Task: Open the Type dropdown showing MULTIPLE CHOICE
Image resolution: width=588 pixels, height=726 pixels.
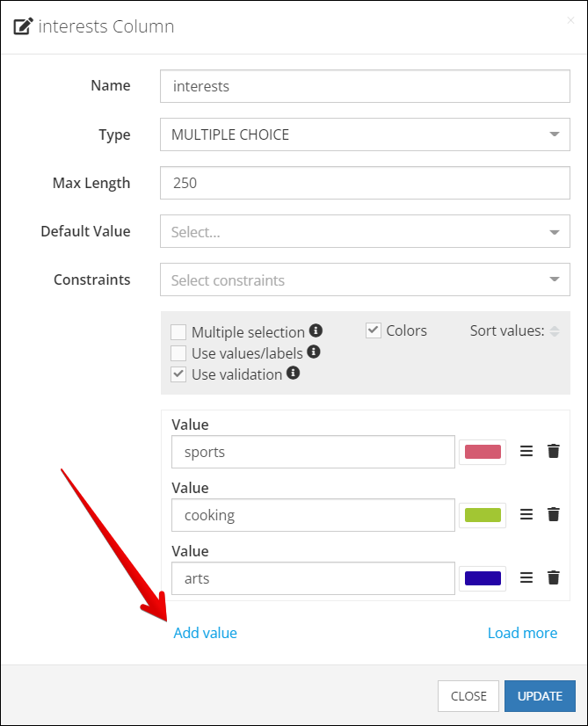Action: 365,134
